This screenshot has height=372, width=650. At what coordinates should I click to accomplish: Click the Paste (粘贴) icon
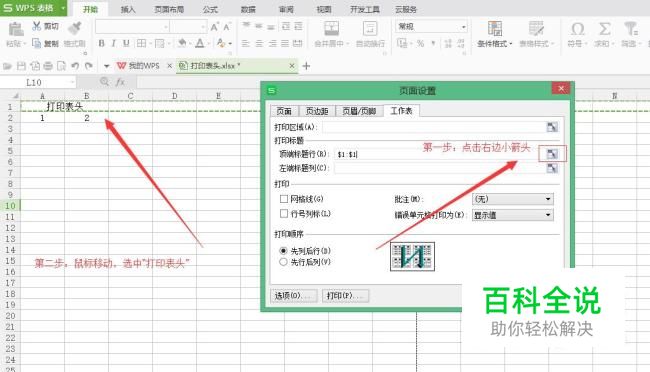[x=16, y=29]
